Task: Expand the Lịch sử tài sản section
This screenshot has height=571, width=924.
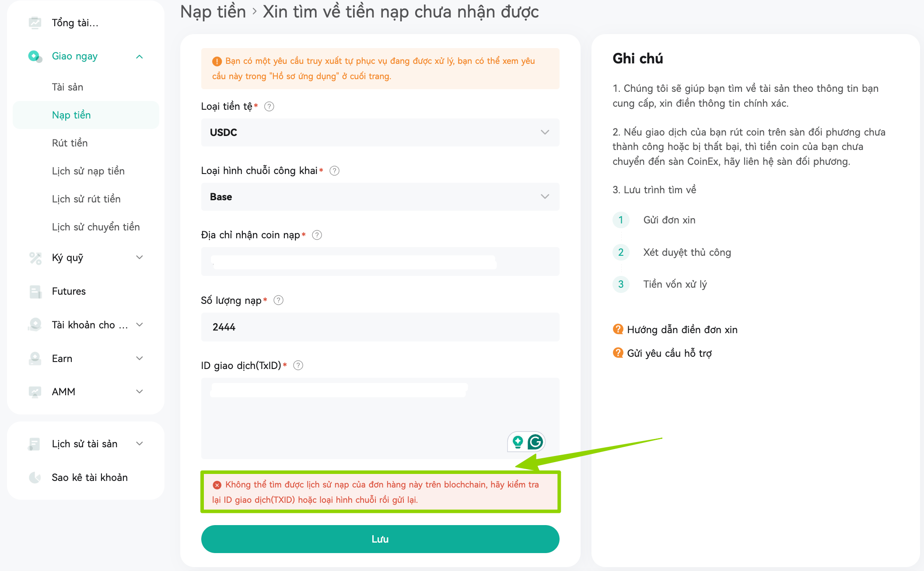Action: pos(140,443)
